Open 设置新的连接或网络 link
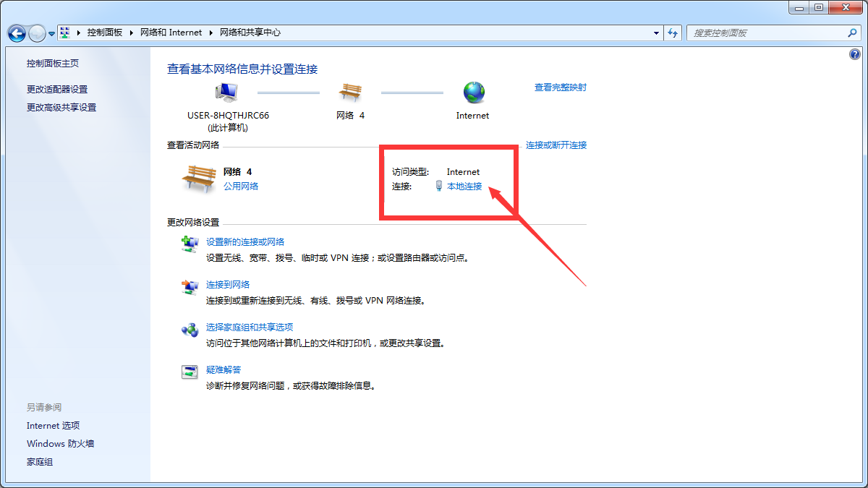This screenshot has width=868, height=488. [x=245, y=242]
